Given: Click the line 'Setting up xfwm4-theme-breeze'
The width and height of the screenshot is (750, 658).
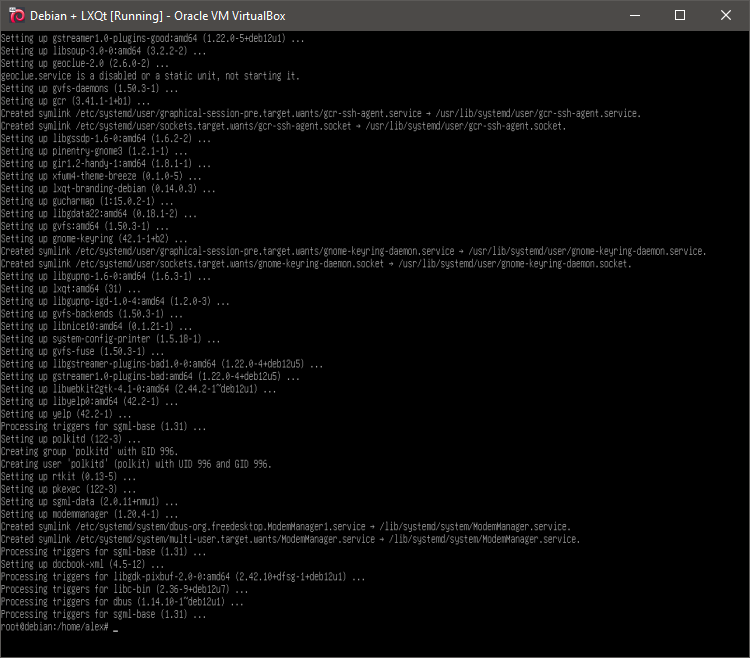Looking at the screenshot, I should 101,176.
